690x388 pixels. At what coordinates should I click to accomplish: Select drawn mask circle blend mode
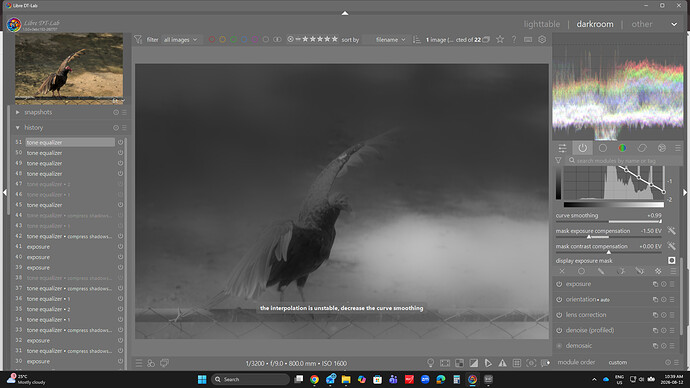(581, 271)
